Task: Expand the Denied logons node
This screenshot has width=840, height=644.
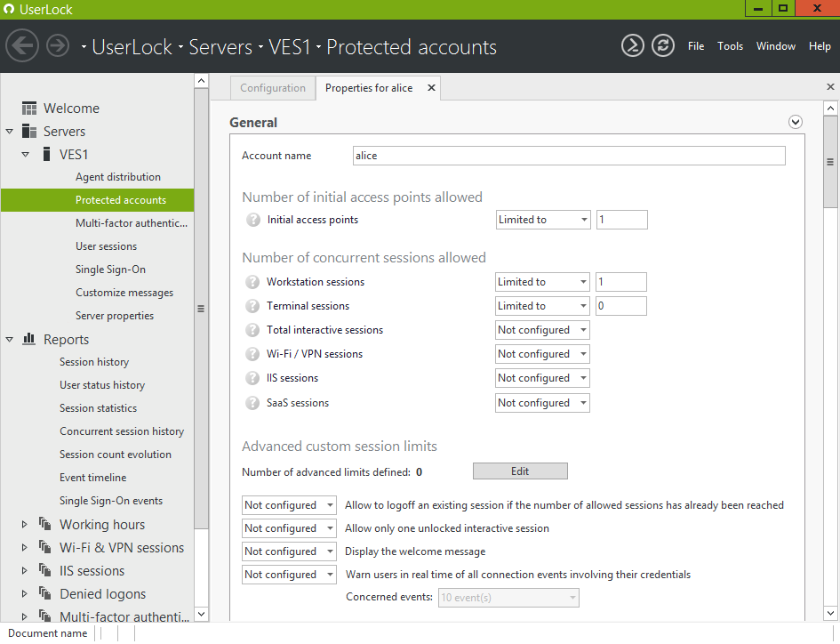Action: tap(25, 593)
